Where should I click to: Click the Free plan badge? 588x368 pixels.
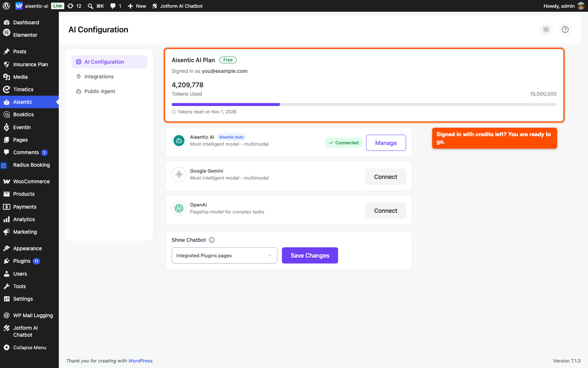pos(228,60)
